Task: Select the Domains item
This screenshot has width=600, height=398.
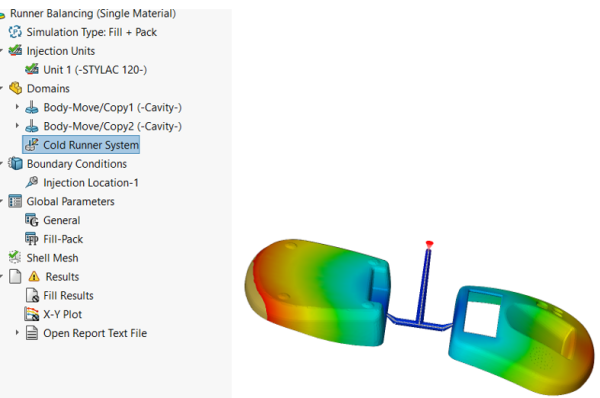Action: pyautogui.click(x=48, y=88)
